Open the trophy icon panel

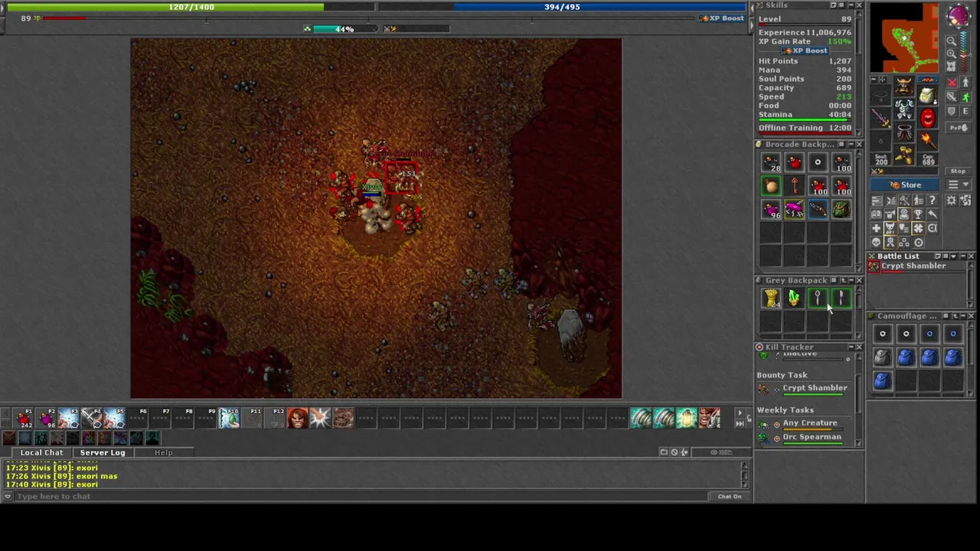[918, 214]
